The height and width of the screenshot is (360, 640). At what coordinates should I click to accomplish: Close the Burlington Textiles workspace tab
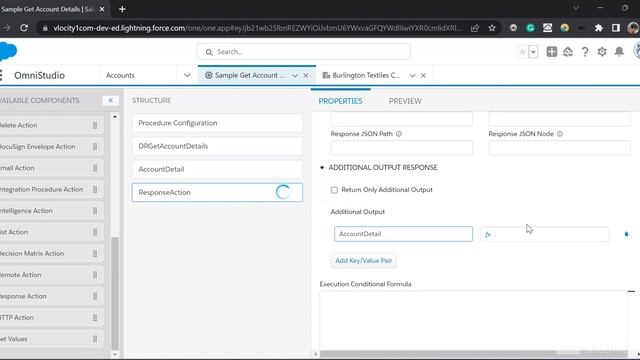click(x=423, y=76)
